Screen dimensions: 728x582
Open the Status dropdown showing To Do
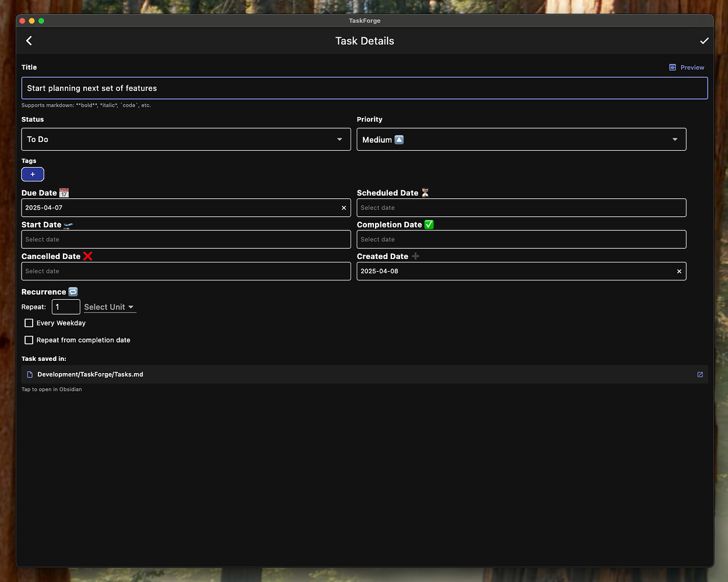[x=186, y=139]
